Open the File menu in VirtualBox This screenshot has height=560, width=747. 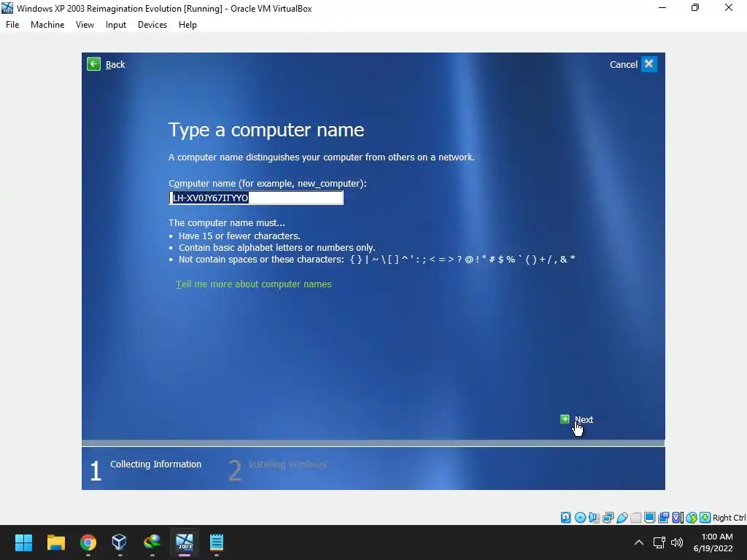coord(12,25)
